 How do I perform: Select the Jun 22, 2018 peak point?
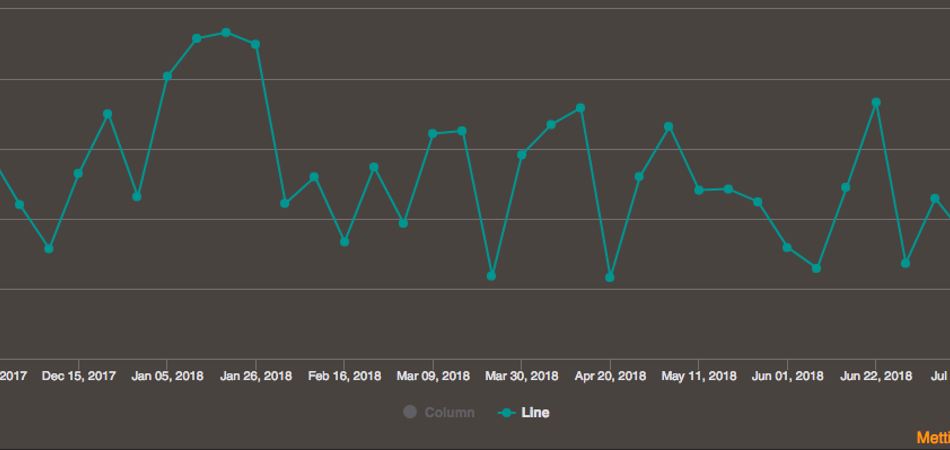coord(876,102)
